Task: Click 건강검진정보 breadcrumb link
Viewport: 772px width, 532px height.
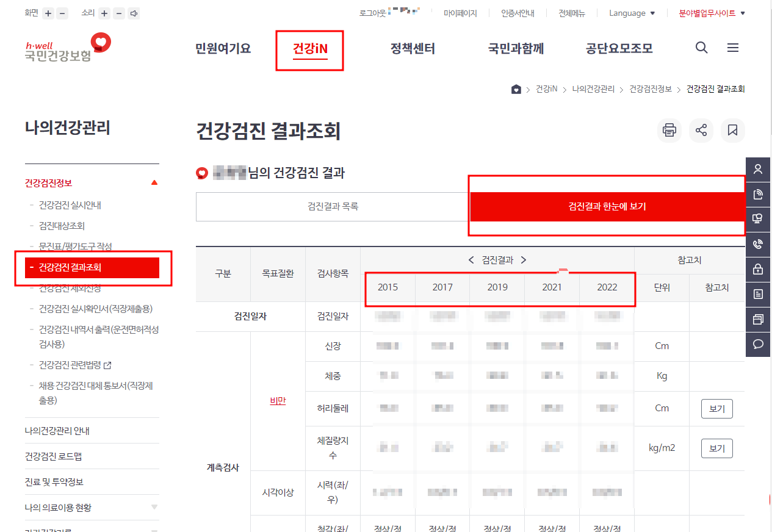Action: [x=651, y=89]
